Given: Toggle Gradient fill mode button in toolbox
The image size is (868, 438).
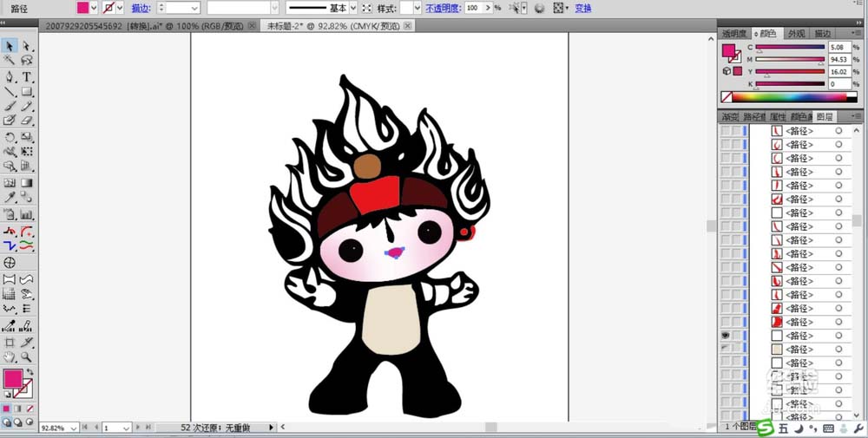Looking at the screenshot, I should coord(17,409).
